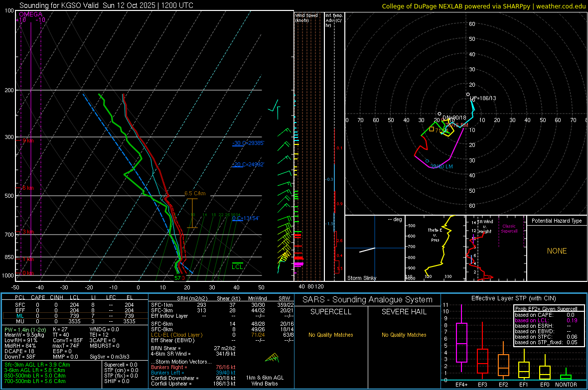588x390 pixels.
Task: Click the DownT = 58F value
Action: click(20, 357)
